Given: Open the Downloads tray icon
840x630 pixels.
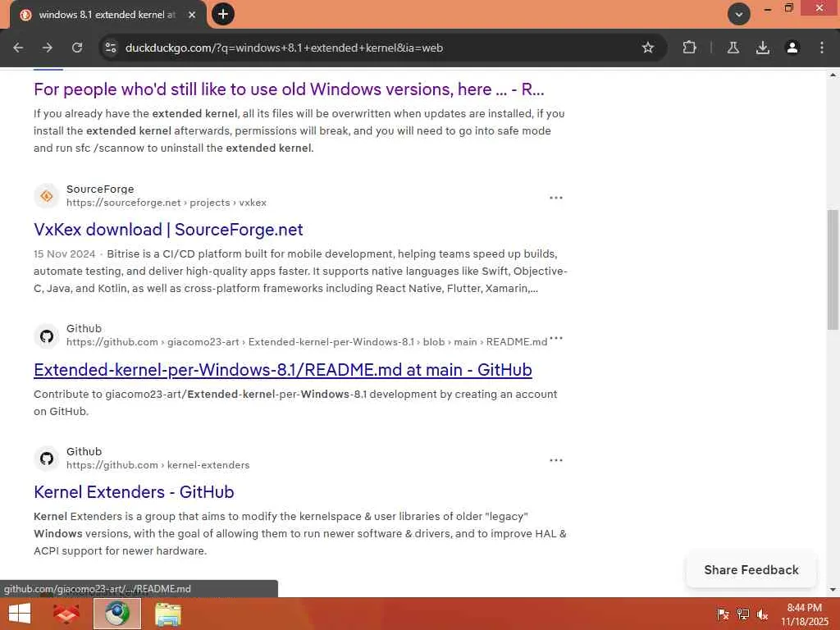Looking at the screenshot, I should (762, 48).
